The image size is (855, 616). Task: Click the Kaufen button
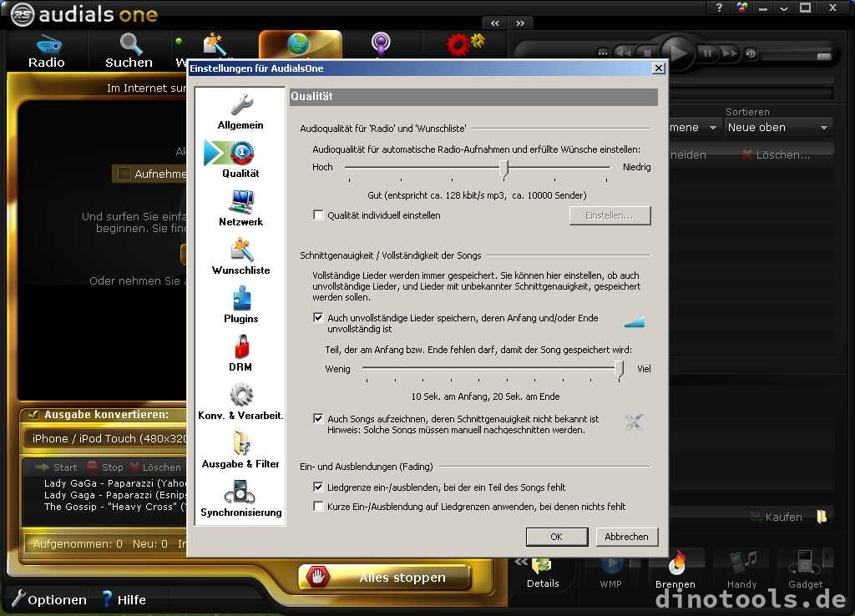[x=777, y=517]
